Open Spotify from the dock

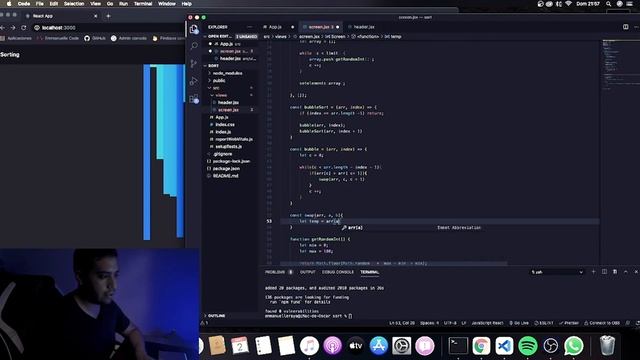(x=528, y=346)
